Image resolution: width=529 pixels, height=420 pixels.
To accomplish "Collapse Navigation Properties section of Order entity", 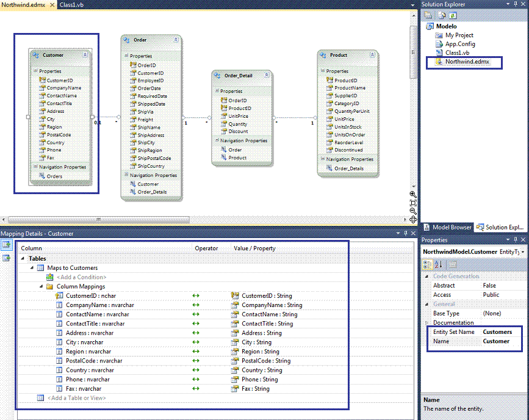I will [126, 175].
